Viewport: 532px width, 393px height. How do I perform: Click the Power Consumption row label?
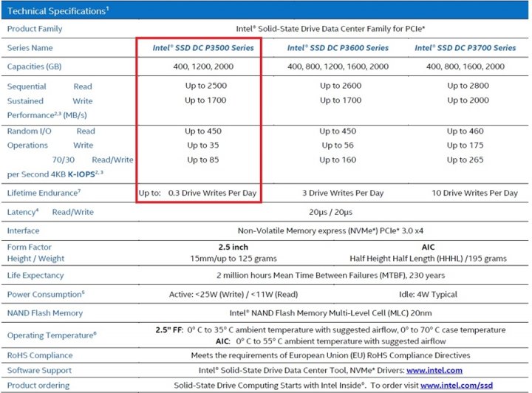46,294
